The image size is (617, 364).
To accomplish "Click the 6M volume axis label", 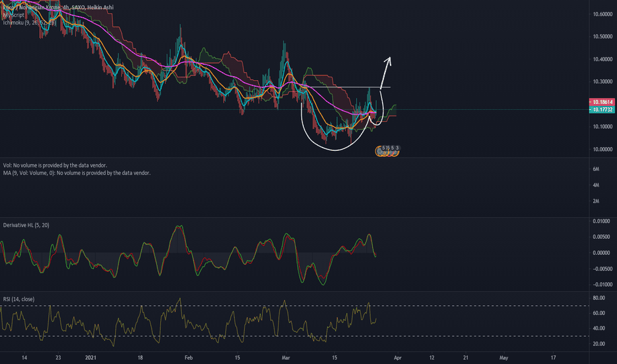I will tap(596, 169).
